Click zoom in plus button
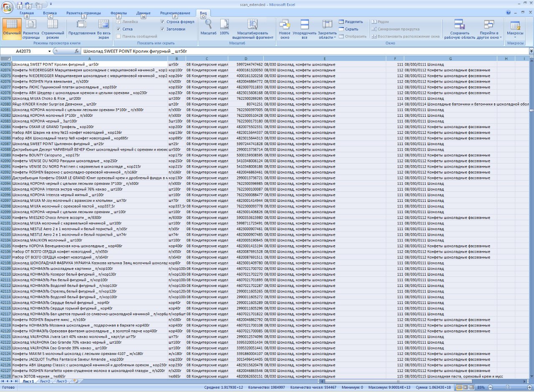This screenshot has height=392, width=534. (x=529, y=387)
